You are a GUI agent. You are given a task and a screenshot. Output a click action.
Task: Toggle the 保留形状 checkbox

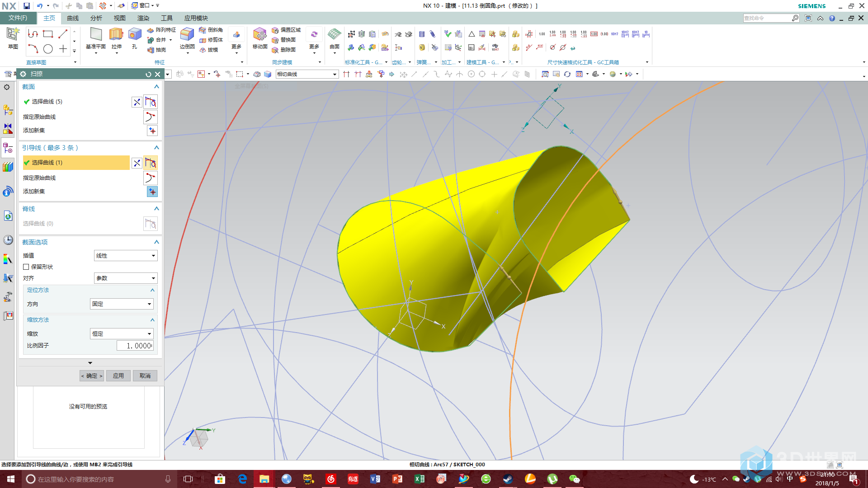[x=26, y=267]
